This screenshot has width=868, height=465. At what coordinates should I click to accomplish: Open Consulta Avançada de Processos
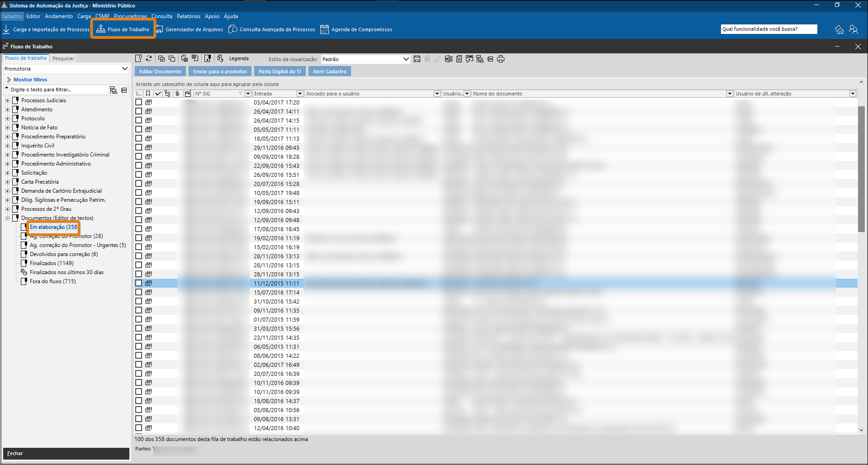pos(272,29)
